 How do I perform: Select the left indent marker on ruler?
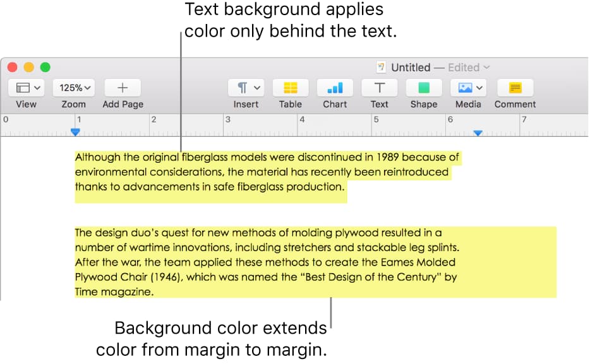pos(75,132)
